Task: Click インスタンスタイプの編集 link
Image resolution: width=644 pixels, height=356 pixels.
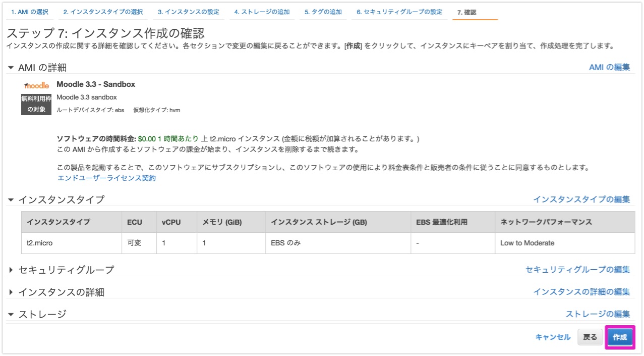Action: (x=581, y=199)
